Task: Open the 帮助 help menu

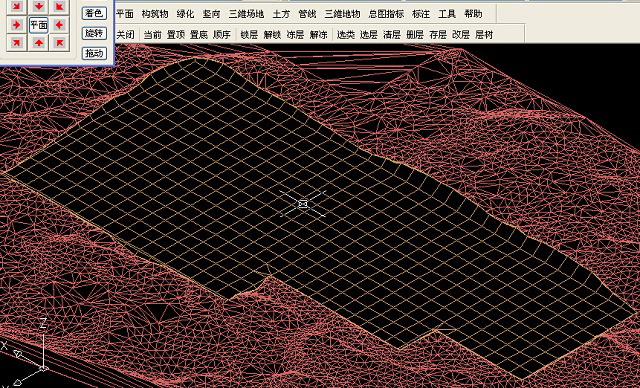Action: (473, 14)
